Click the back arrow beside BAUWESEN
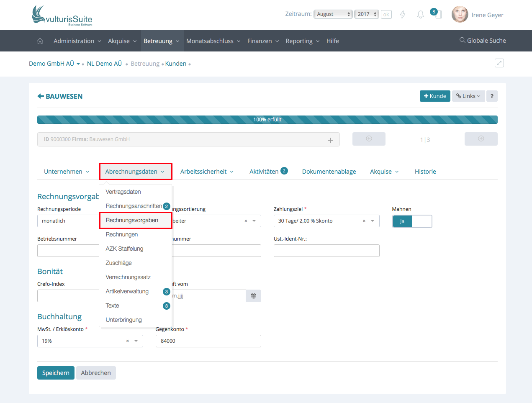This screenshot has width=532, height=403. point(41,96)
